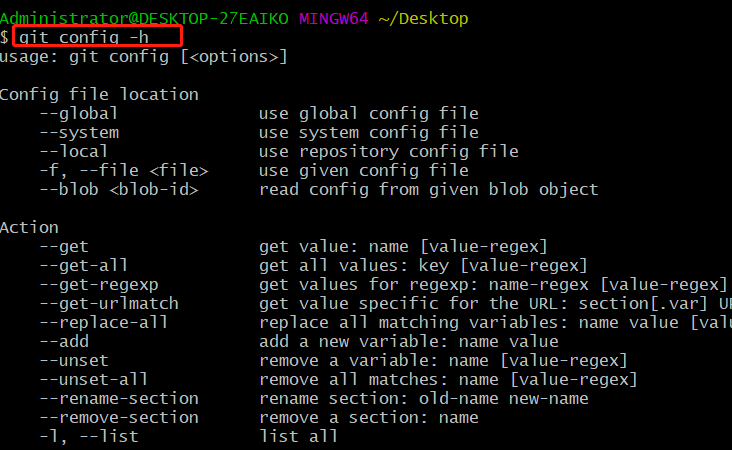Click the '~/Desktop' path in the prompt
This screenshot has width=732, height=450.
423,18
